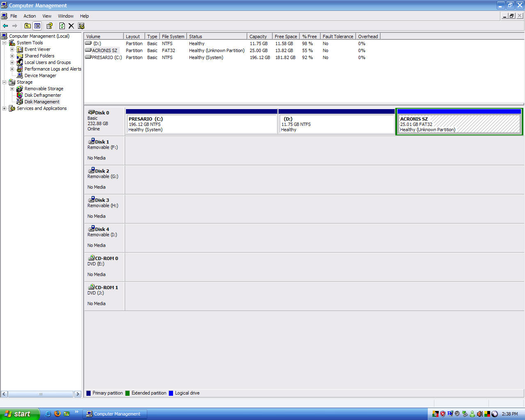
Task: Select Device Manager in the tree
Action: (40, 75)
